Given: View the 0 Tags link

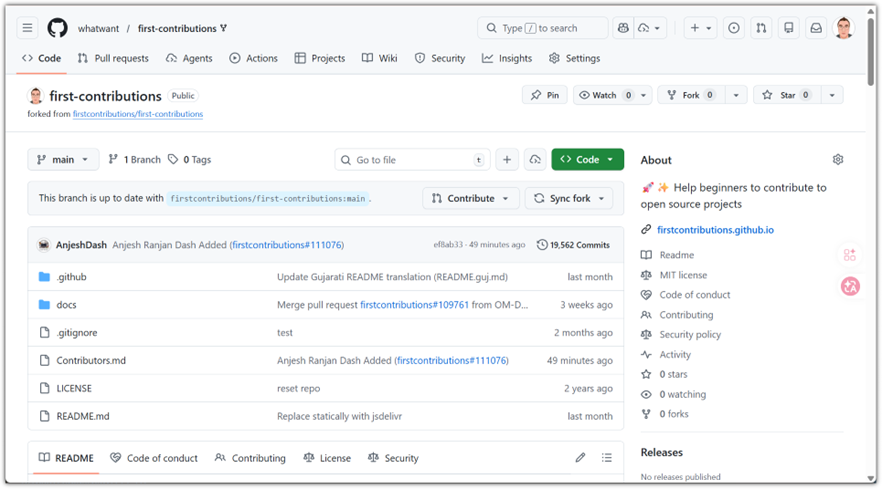Looking at the screenshot, I should pos(190,159).
